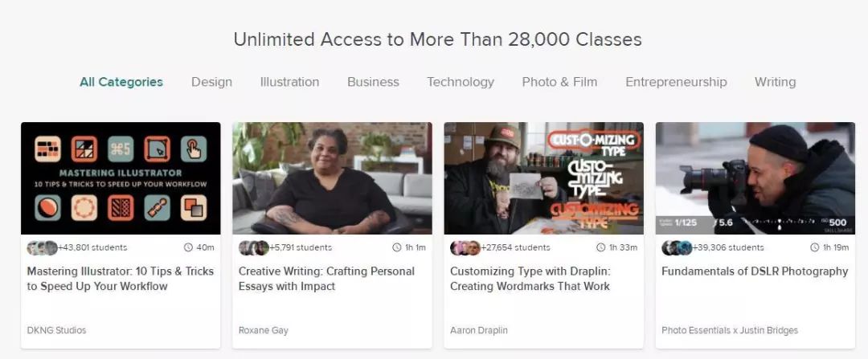868x359 pixels.
Task: Open the Photo & Film category
Action: [559, 82]
